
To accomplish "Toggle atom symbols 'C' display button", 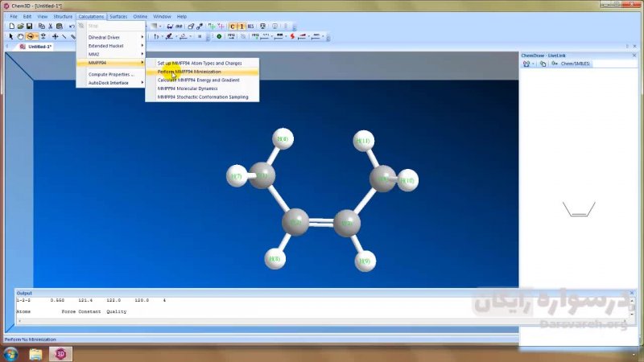I will click(233, 26).
